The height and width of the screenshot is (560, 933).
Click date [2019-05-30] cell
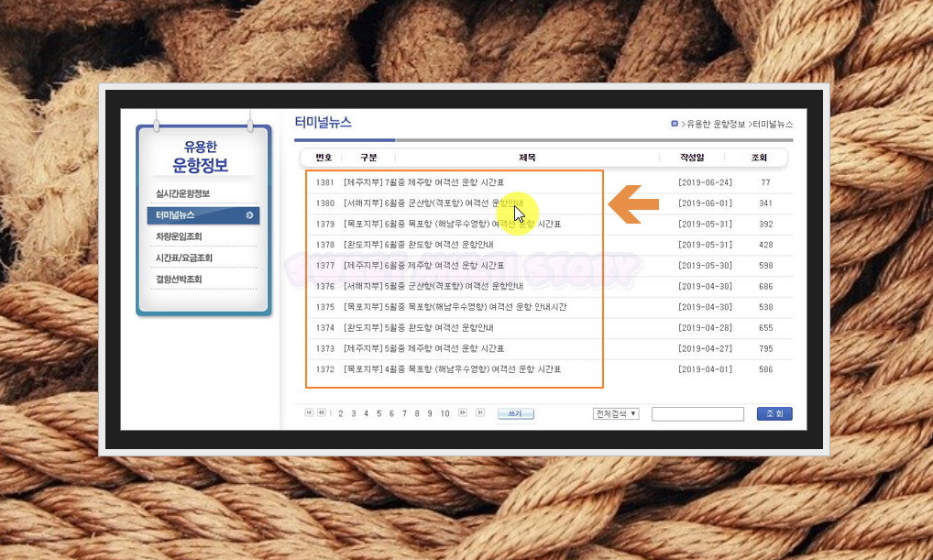point(705,266)
